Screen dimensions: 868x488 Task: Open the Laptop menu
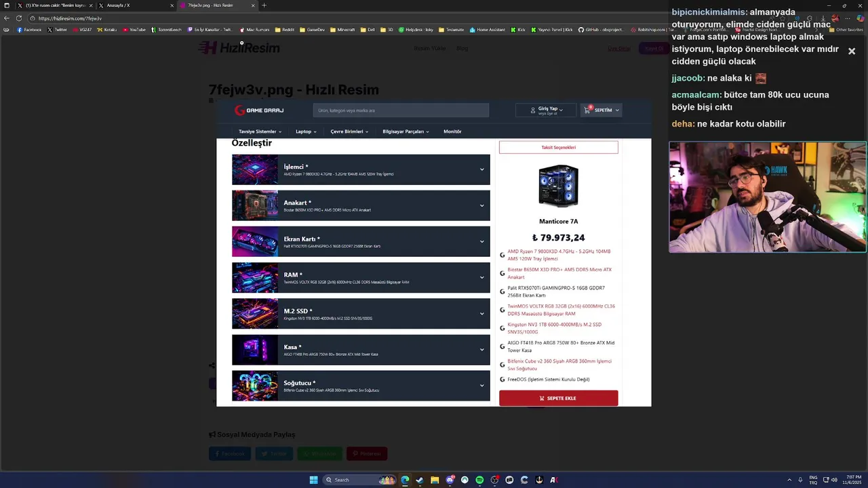(306, 131)
